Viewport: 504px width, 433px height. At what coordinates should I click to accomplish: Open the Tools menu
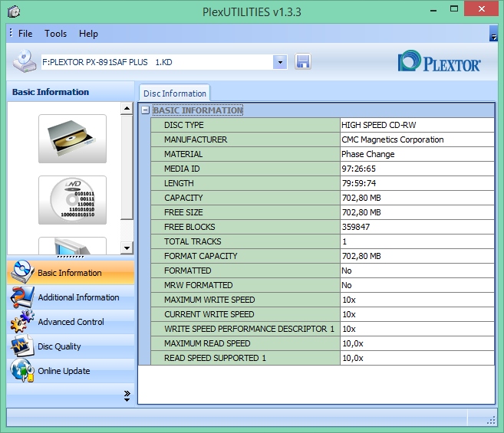click(x=55, y=34)
